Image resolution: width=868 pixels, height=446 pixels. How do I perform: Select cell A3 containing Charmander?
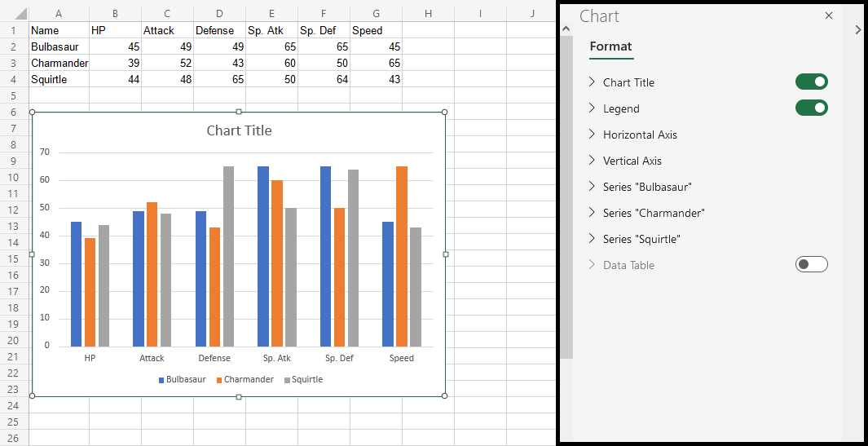[x=59, y=63]
